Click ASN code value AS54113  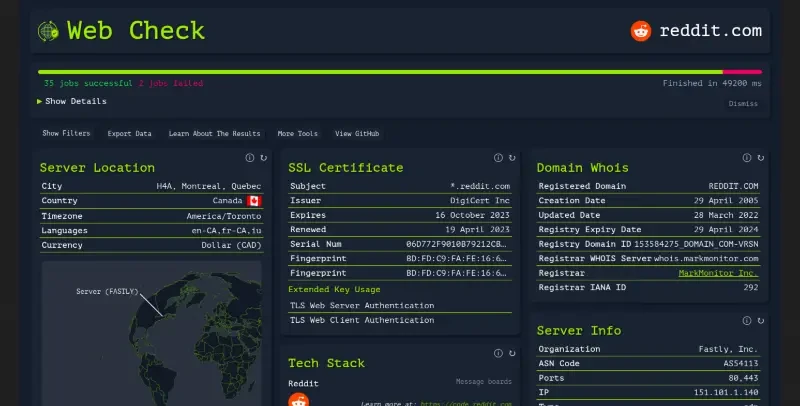[x=741, y=363]
